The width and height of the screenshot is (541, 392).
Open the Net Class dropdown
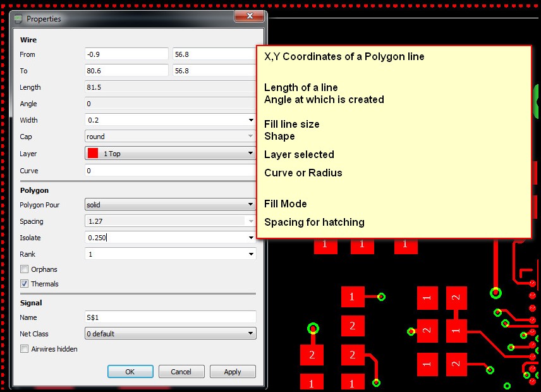pyautogui.click(x=170, y=334)
